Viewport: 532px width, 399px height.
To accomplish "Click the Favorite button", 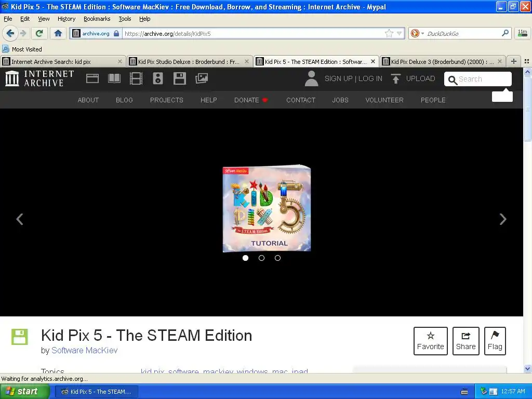I will (x=431, y=341).
